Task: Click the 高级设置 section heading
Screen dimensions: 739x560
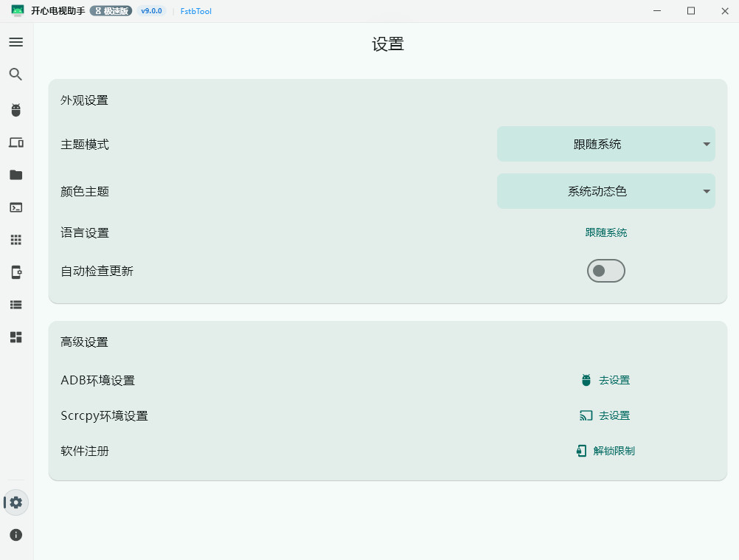Action: [84, 342]
